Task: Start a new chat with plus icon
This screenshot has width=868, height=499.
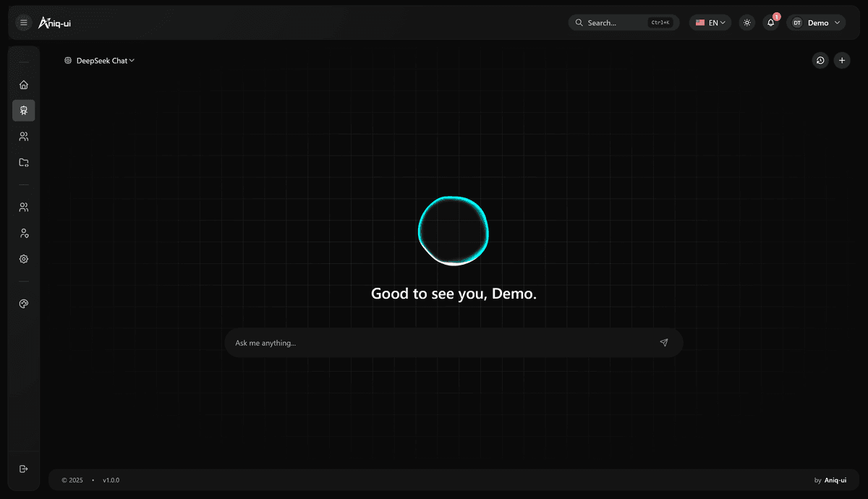Action: [842, 61]
